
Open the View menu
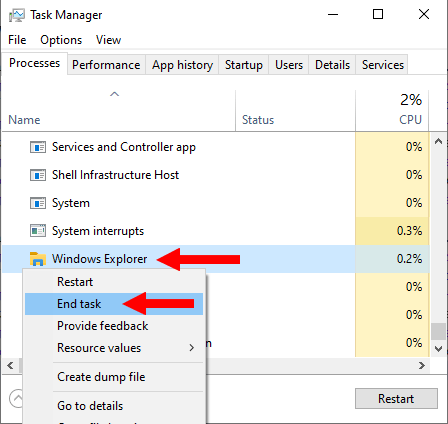pos(108,40)
